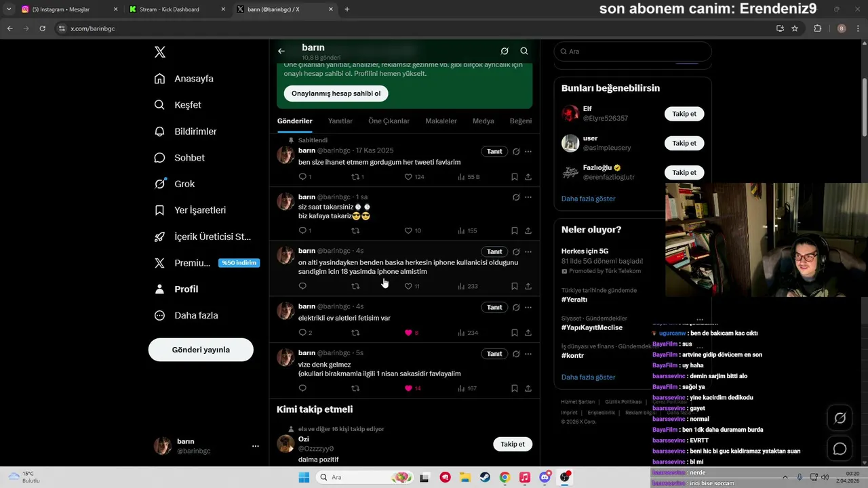Switch to Gönderiler tab

(x=295, y=121)
